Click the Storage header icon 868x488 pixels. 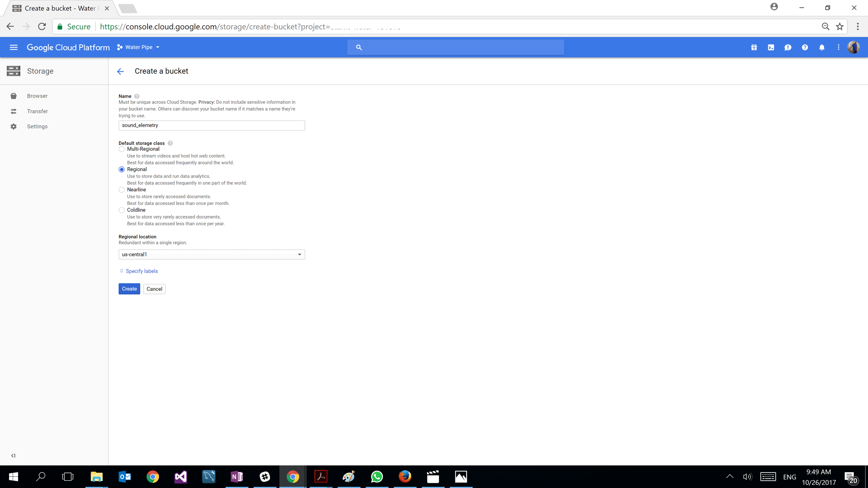pyautogui.click(x=13, y=71)
